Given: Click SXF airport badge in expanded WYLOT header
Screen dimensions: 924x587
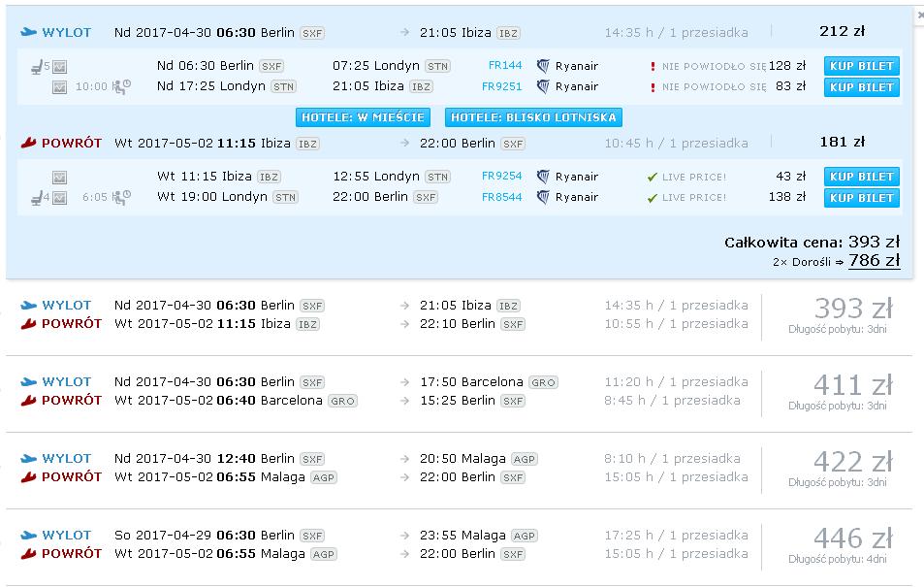Looking at the screenshot, I should pyautogui.click(x=312, y=33).
